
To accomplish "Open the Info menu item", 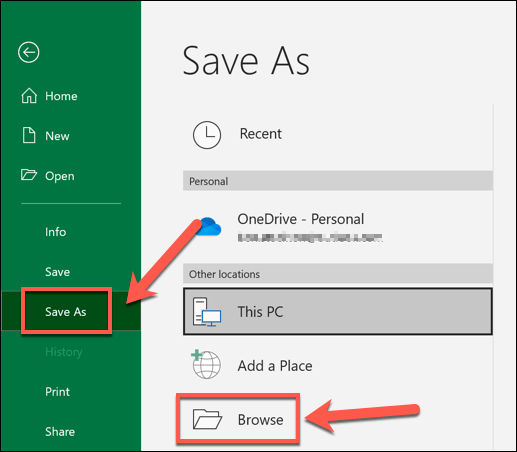I will [56, 232].
